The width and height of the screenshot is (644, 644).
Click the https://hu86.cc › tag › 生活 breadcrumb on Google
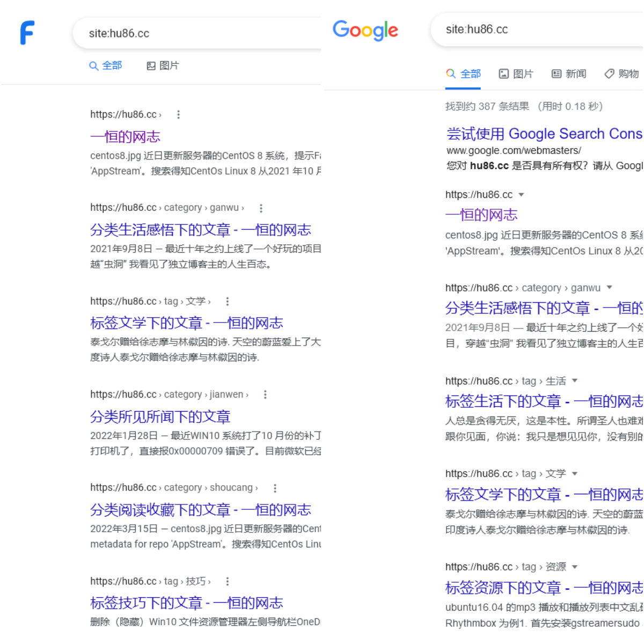(x=506, y=381)
